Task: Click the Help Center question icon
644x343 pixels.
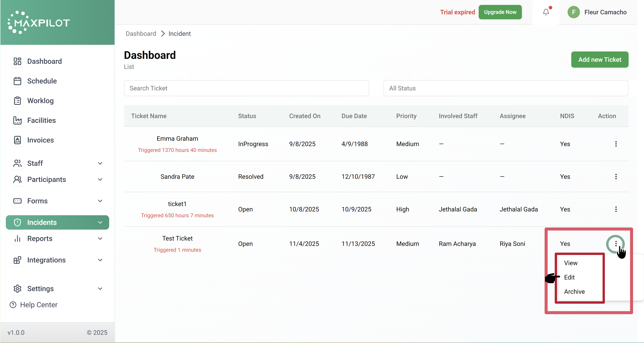Action: coord(13,305)
